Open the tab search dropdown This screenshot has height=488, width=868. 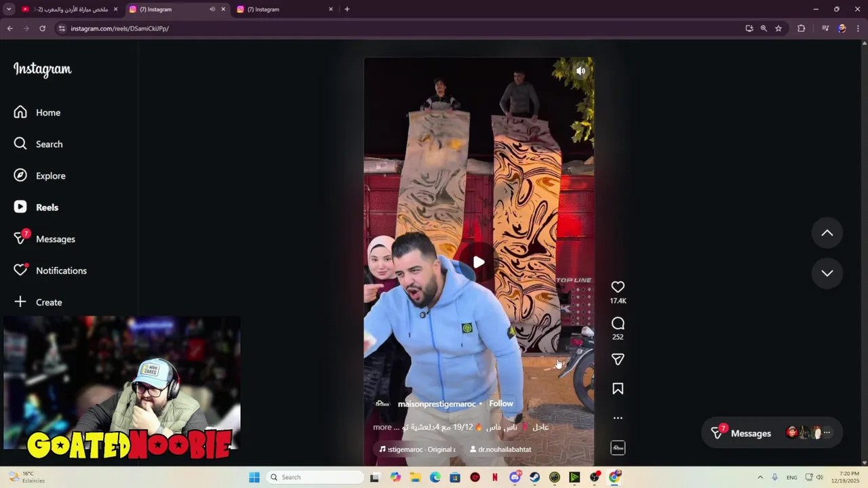pos(9,9)
